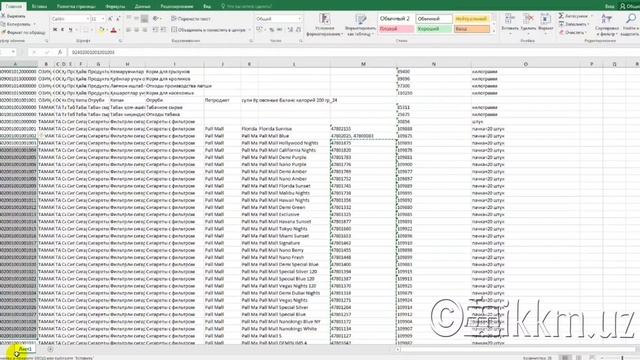Open the Вид tab
640x360 pixels.
coord(207,6)
